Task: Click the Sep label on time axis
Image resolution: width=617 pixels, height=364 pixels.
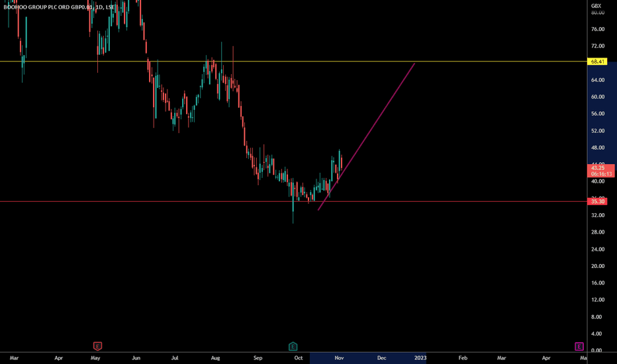Action: [258, 358]
